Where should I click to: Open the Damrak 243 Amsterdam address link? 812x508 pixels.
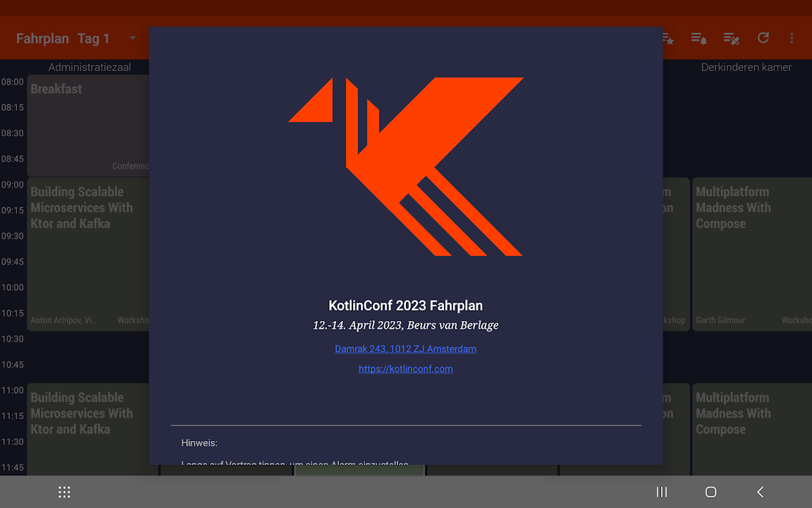(x=405, y=349)
